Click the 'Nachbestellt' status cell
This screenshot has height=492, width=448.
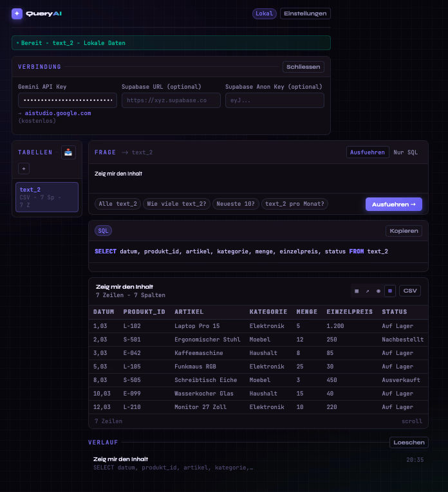(x=403, y=340)
